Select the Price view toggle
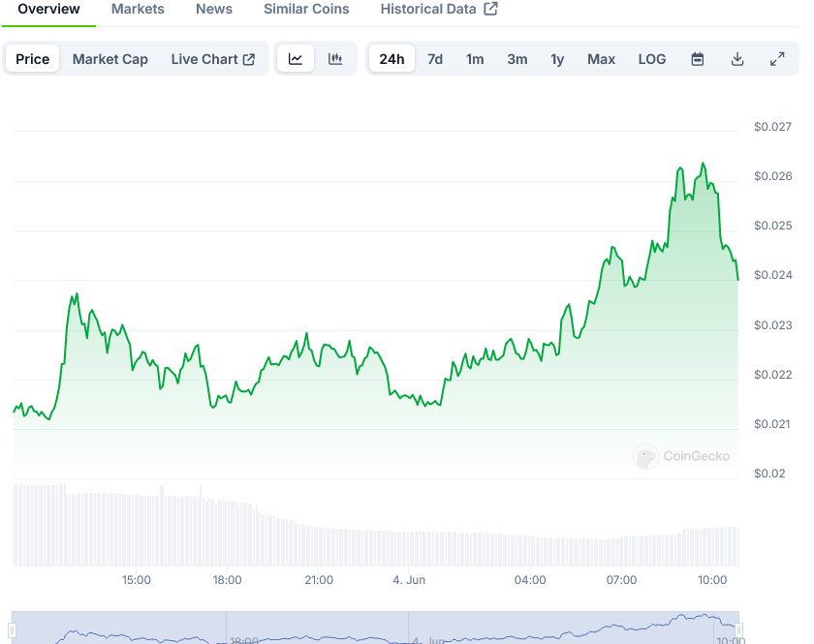This screenshot has height=644, width=814. tap(32, 59)
